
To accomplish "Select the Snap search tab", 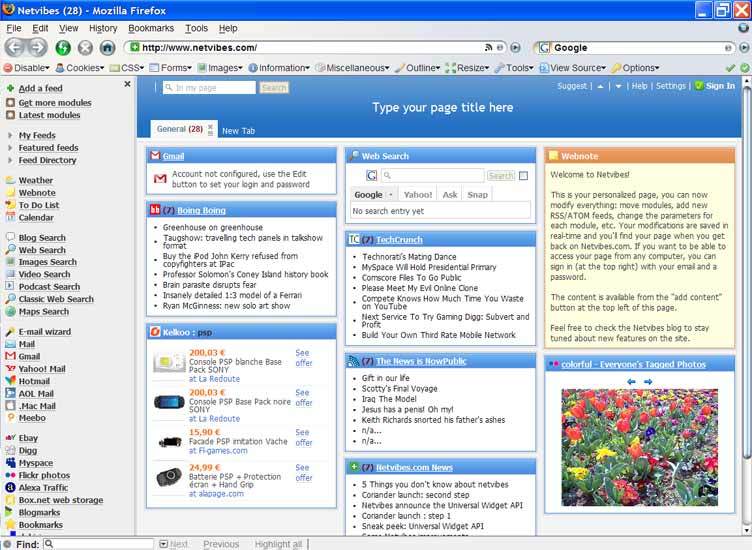I will (477, 195).
